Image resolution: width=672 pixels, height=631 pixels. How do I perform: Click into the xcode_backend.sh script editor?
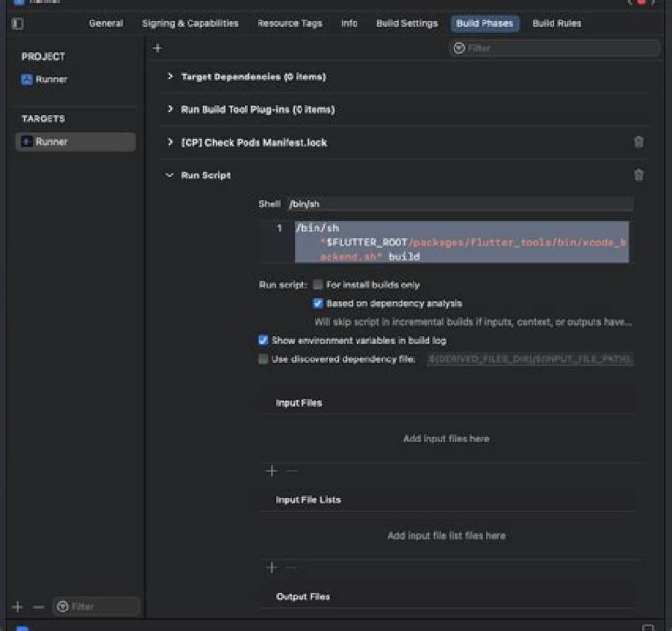click(x=462, y=242)
